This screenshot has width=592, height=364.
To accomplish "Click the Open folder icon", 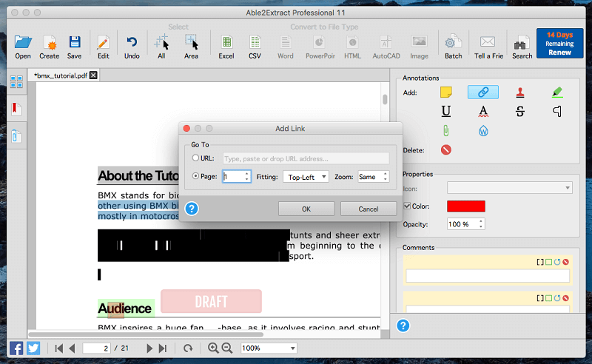I will pyautogui.click(x=23, y=42).
